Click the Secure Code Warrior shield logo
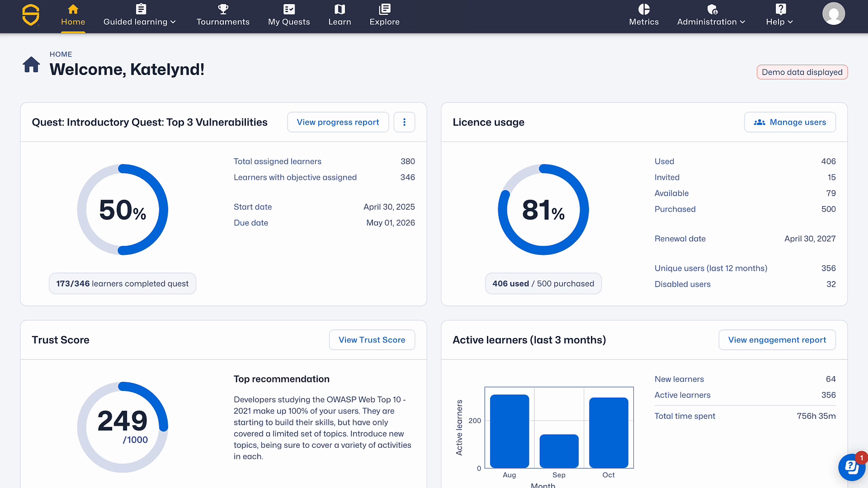Image resolution: width=868 pixels, height=488 pixels. tap(31, 15)
